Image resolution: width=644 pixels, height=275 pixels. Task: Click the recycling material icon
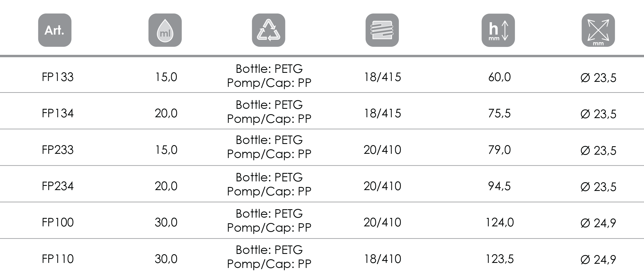click(x=268, y=30)
